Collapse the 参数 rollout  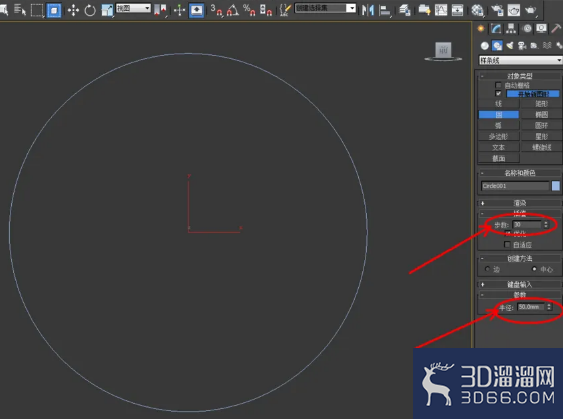tap(519, 295)
